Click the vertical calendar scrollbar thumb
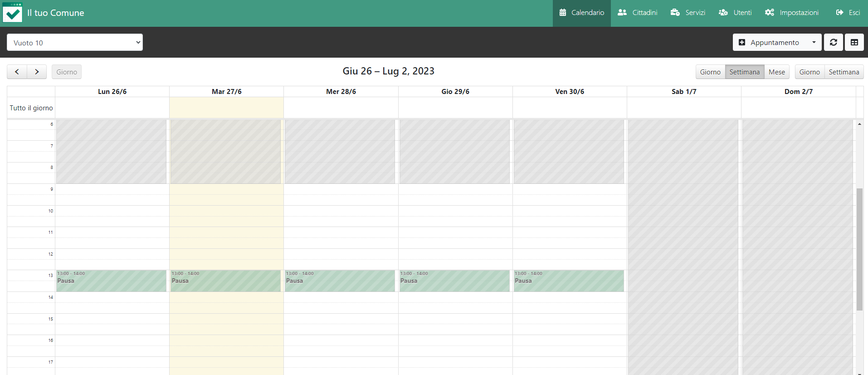868x375 pixels. point(859,249)
